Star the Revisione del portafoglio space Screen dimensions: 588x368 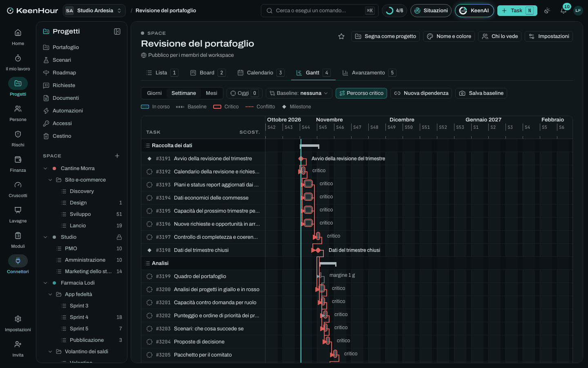click(x=341, y=36)
